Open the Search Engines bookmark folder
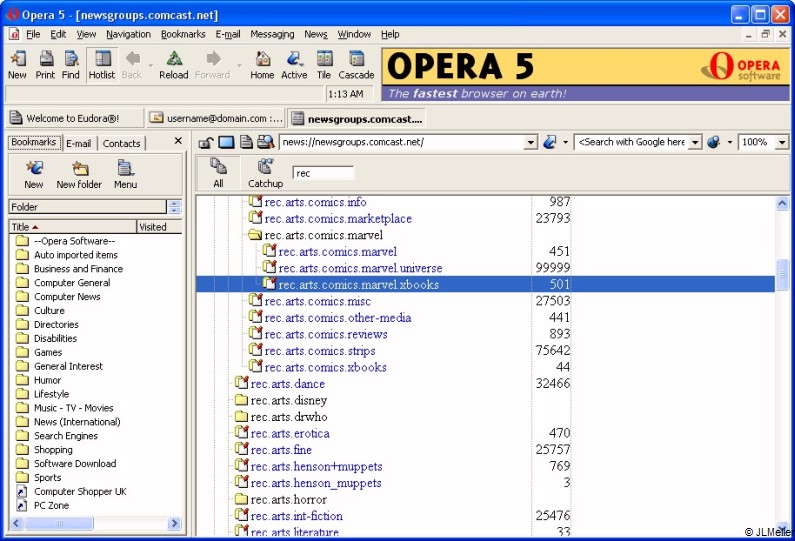The height and width of the screenshot is (541, 795). tap(57, 436)
